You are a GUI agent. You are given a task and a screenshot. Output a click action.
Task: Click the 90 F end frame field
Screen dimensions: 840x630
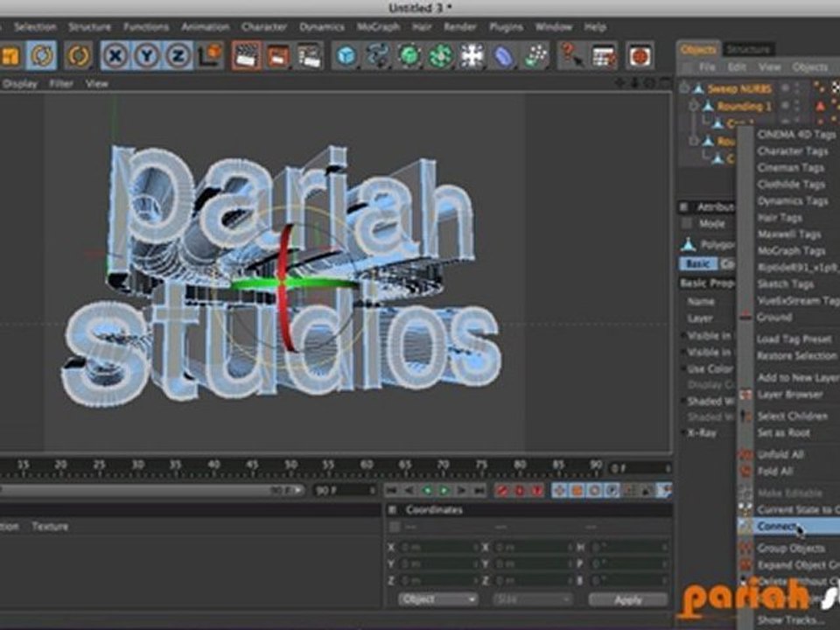click(345, 490)
